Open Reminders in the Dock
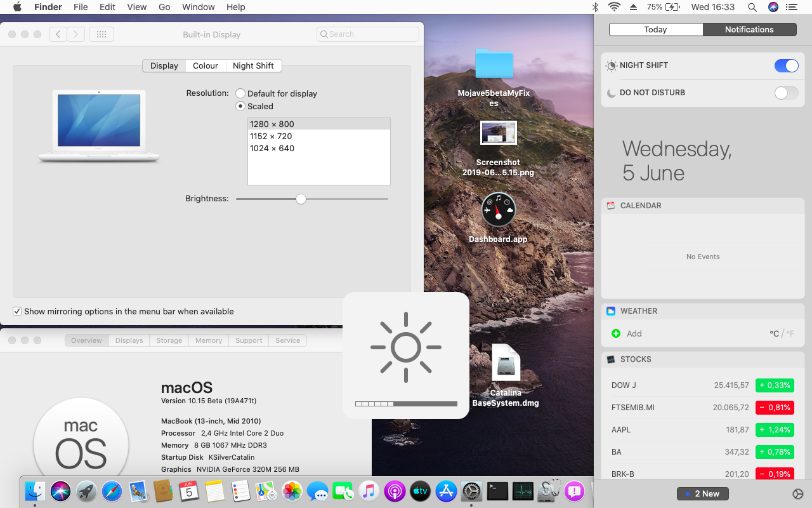Image resolution: width=812 pixels, height=508 pixels. point(240,491)
